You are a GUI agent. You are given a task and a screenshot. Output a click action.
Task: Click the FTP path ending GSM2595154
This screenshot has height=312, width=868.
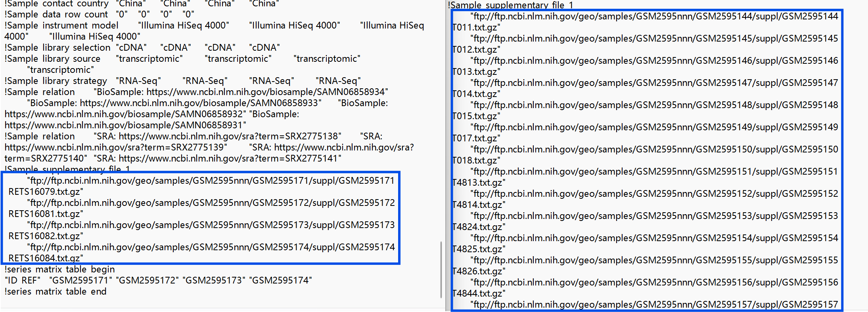[x=656, y=238]
